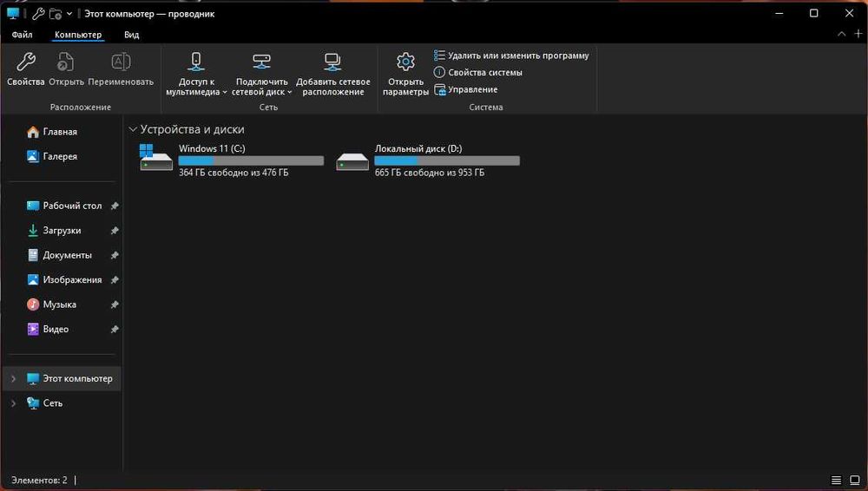Screen dimensions: 868x491
Task: Open Downloads (Загрузки) in sidebar
Action: tap(62, 230)
